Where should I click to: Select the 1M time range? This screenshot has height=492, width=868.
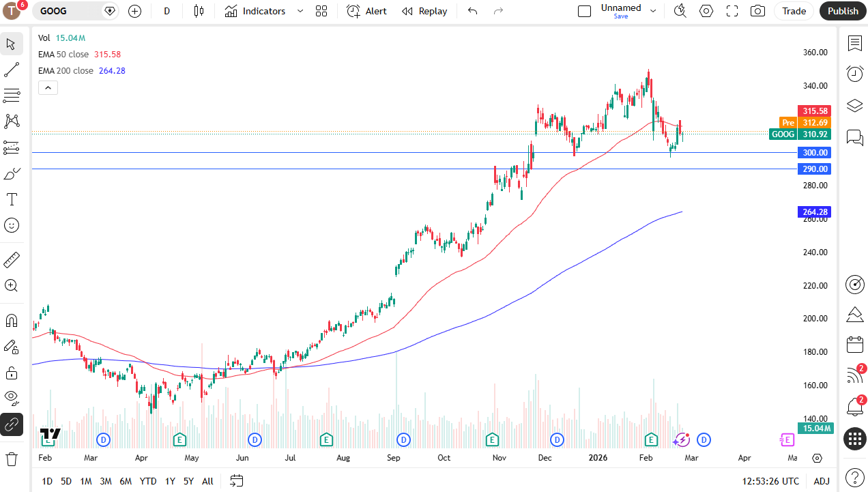click(x=86, y=481)
